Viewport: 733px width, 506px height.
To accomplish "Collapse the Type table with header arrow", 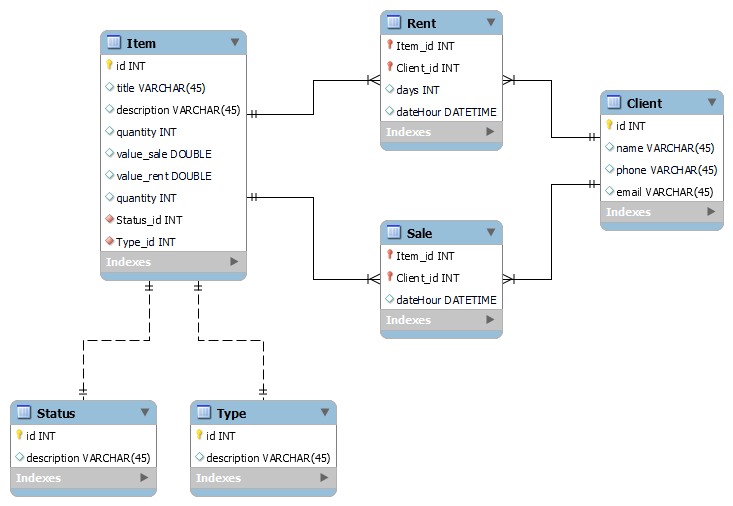I will [x=325, y=412].
